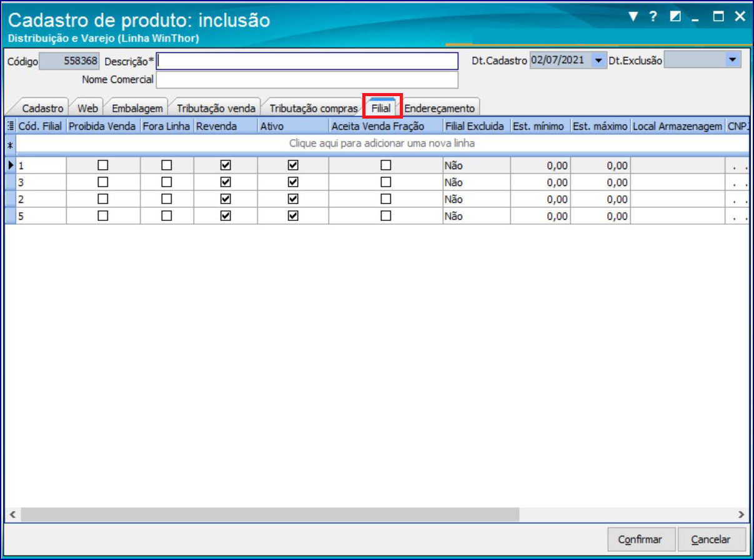754x560 pixels.
Task: Focus the Nome Comercial input field
Action: tap(307, 80)
